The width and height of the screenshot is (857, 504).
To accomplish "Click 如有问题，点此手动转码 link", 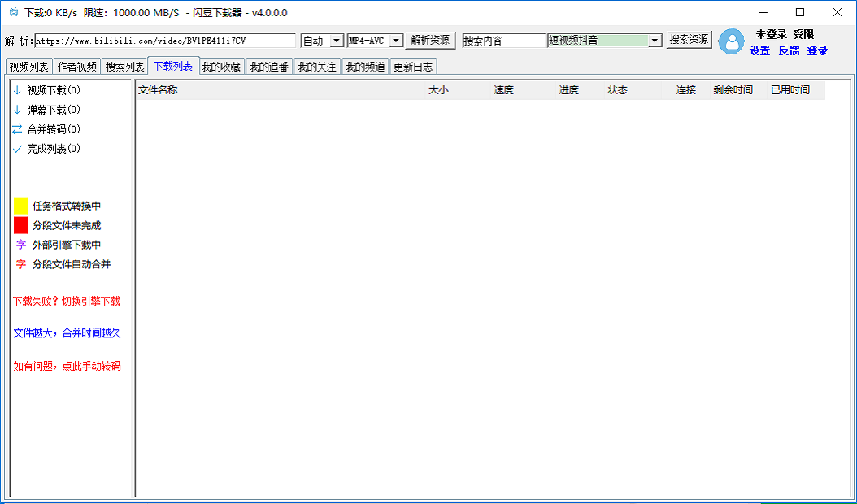I will [65, 365].
